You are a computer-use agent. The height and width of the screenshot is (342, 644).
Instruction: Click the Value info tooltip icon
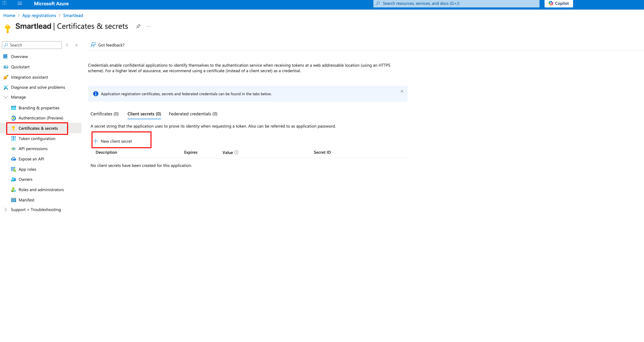236,152
